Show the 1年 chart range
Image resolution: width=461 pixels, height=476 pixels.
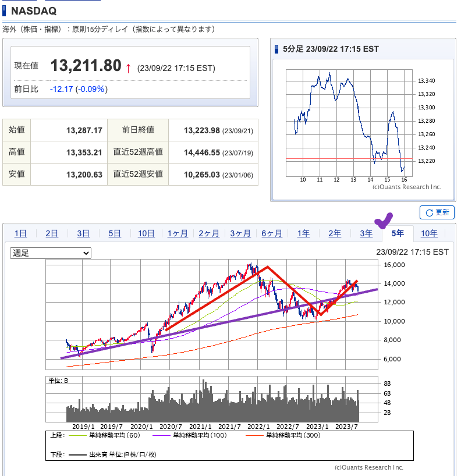coord(303,233)
